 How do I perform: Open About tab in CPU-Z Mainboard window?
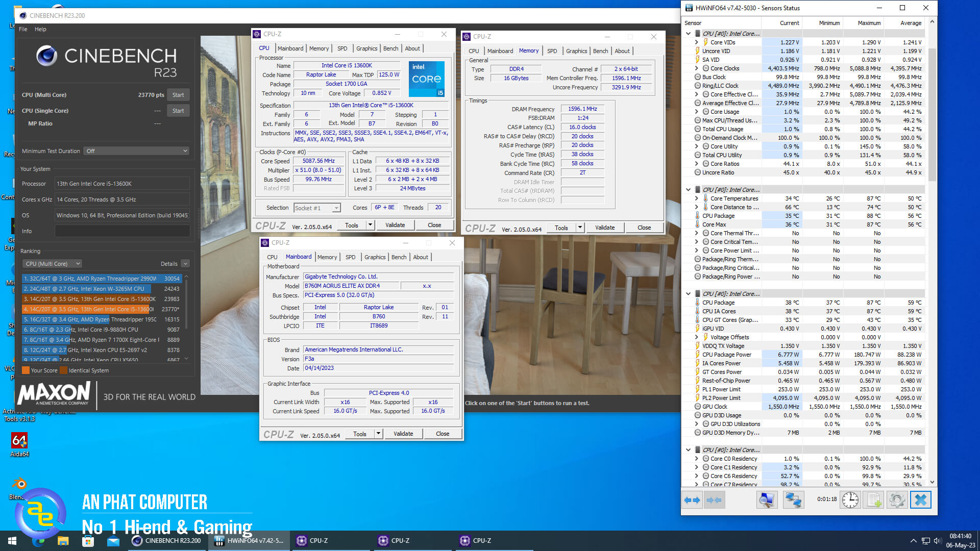pyautogui.click(x=421, y=257)
